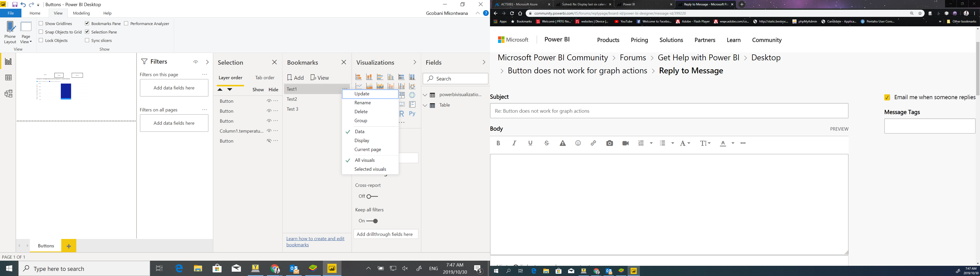
Task: Move layer up with the up arrow
Action: [220, 90]
